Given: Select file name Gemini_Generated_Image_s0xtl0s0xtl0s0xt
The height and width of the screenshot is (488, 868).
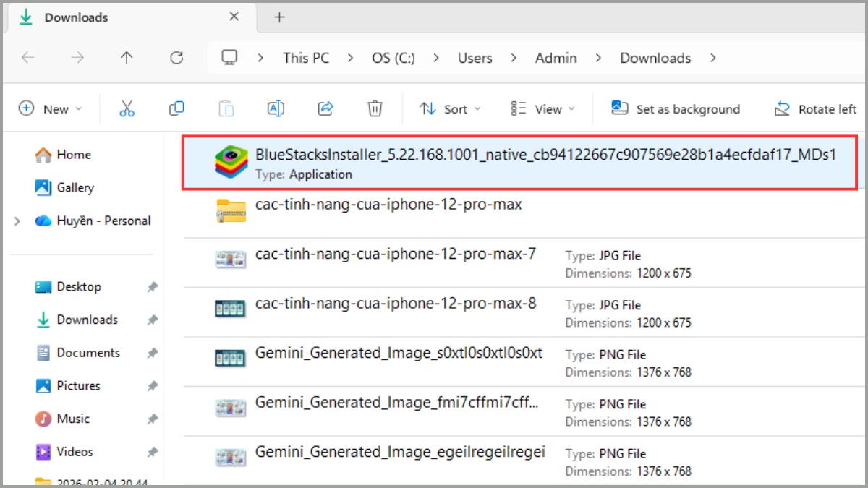Looking at the screenshot, I should tap(399, 354).
